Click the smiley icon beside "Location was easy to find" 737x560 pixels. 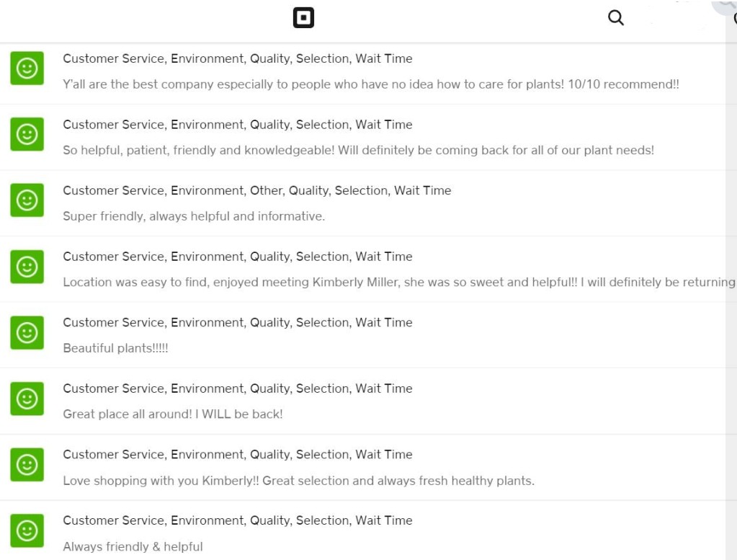tap(27, 267)
